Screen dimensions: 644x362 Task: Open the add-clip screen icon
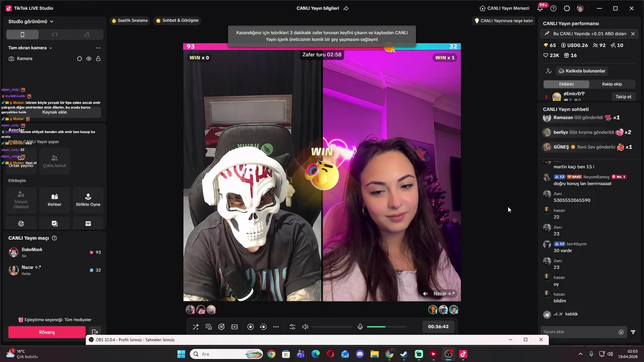pos(234,327)
